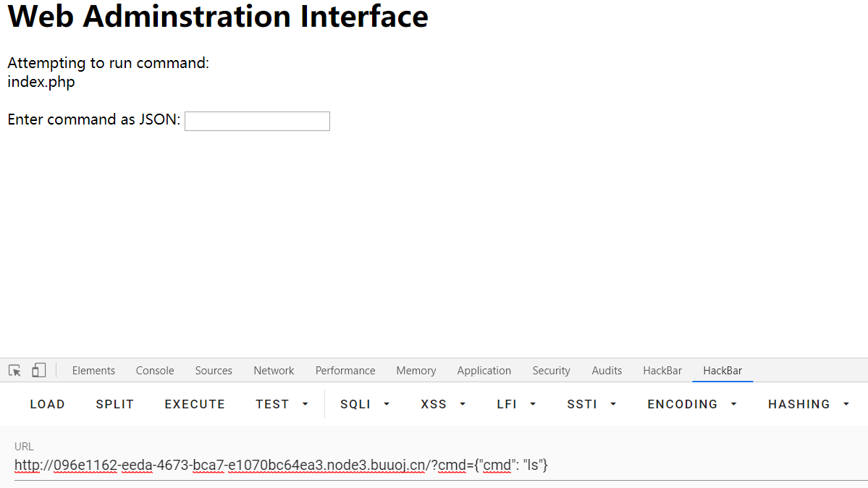Open the Elements tab

pos(93,371)
